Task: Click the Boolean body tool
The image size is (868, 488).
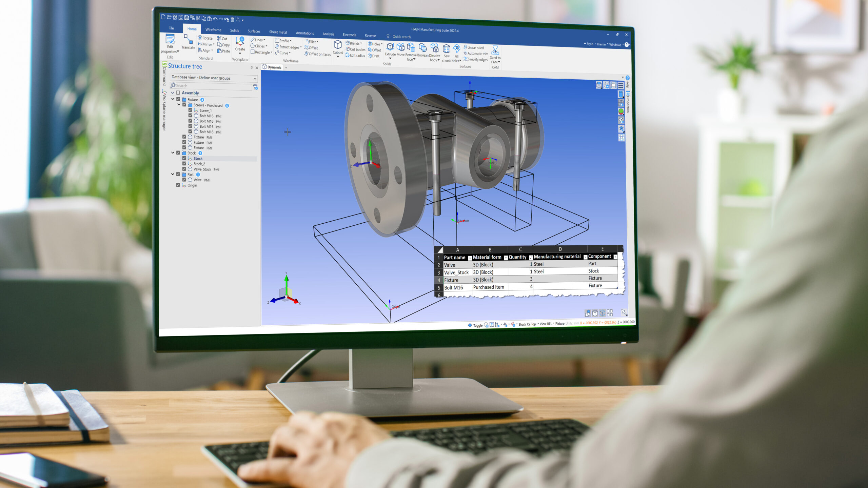Action: click(x=422, y=48)
